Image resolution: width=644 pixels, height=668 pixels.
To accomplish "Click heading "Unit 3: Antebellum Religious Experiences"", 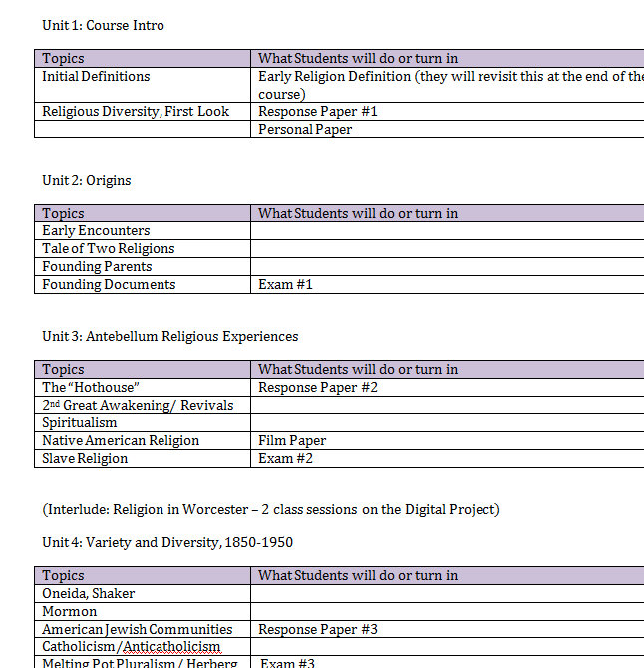I will coord(169,336).
